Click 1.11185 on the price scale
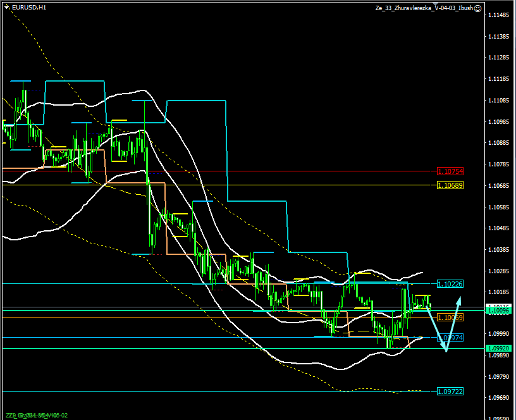This screenshot has width=516, height=420. pos(498,79)
